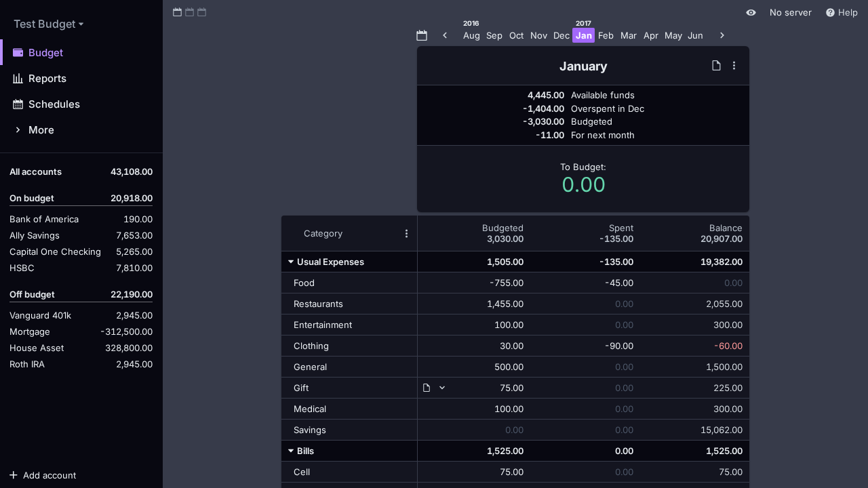Screen dimensions: 868x488
Task: Go to next month with right arrow
Action: [x=722, y=35]
